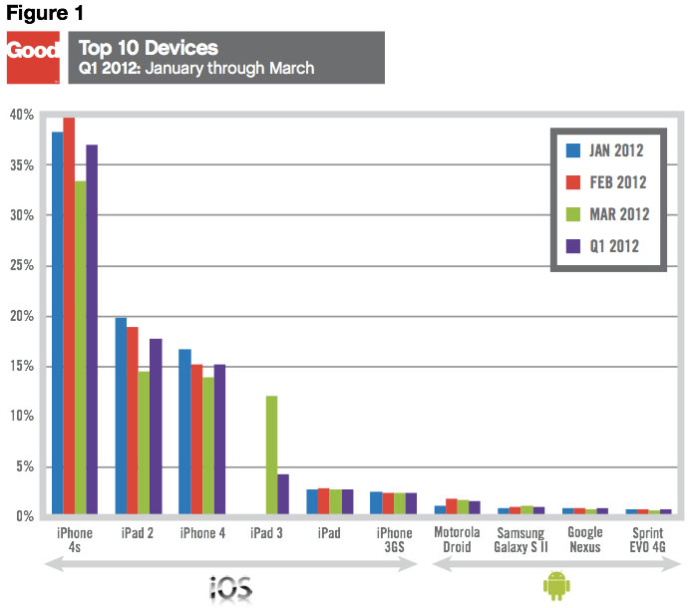This screenshot has width=700, height=608.
Task: Click the 40% y-axis label
Action: (22, 115)
